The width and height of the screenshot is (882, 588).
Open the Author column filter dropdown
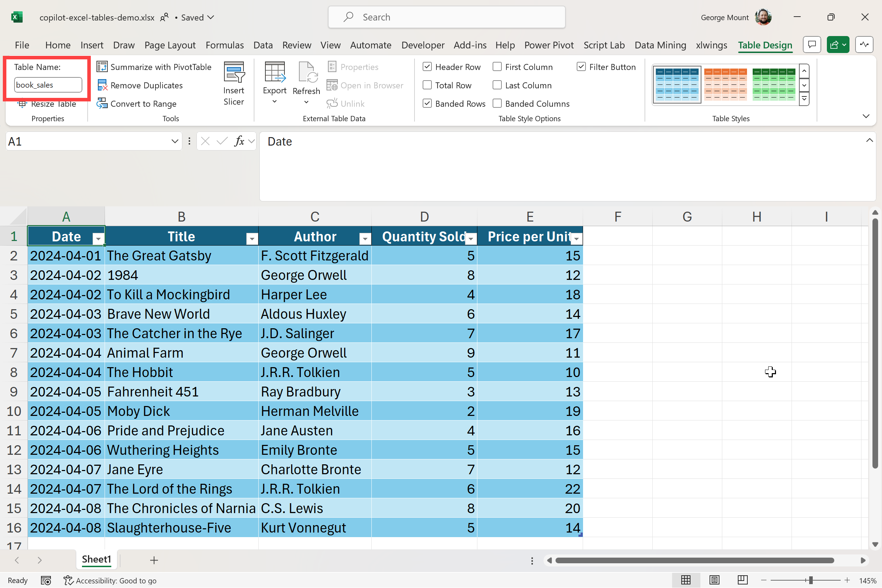365,239
